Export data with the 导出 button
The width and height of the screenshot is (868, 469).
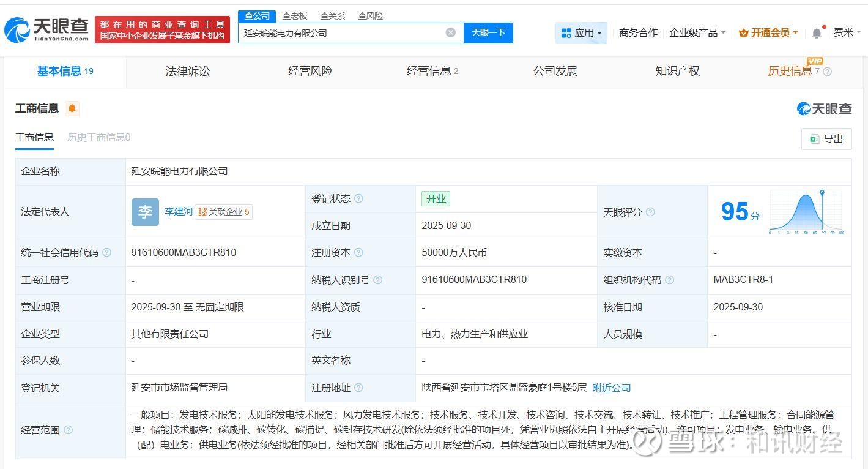(826, 139)
